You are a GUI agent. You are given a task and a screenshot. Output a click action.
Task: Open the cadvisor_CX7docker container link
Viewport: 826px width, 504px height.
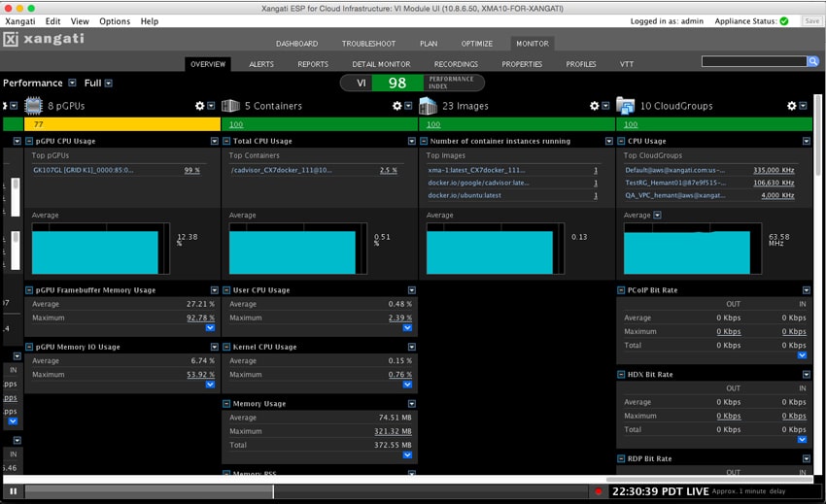(281, 170)
